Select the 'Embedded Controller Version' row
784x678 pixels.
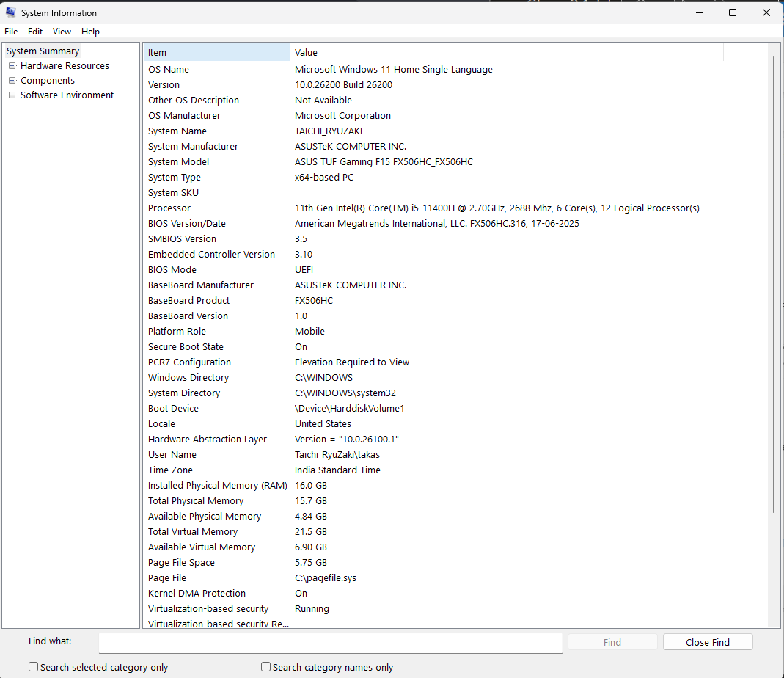click(x=433, y=255)
